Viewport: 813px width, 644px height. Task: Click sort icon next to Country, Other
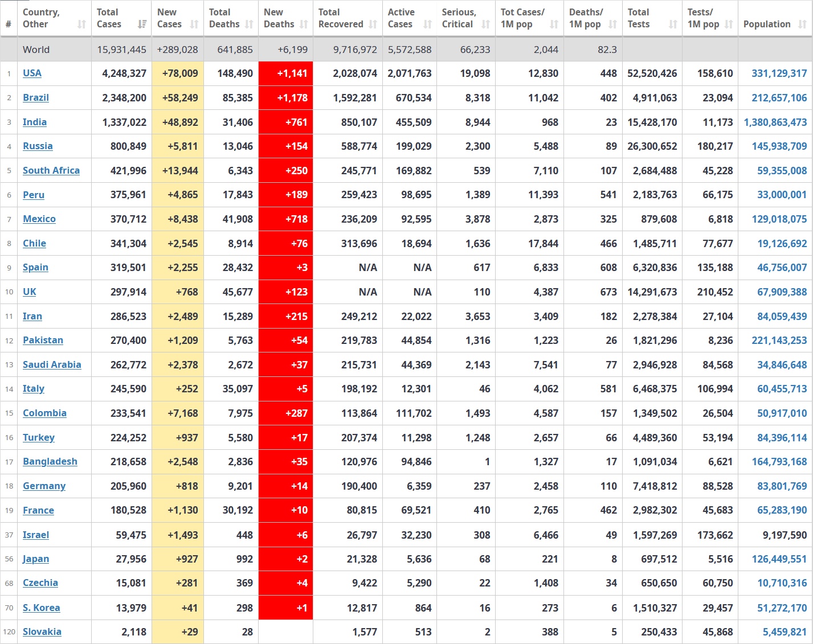81,24
